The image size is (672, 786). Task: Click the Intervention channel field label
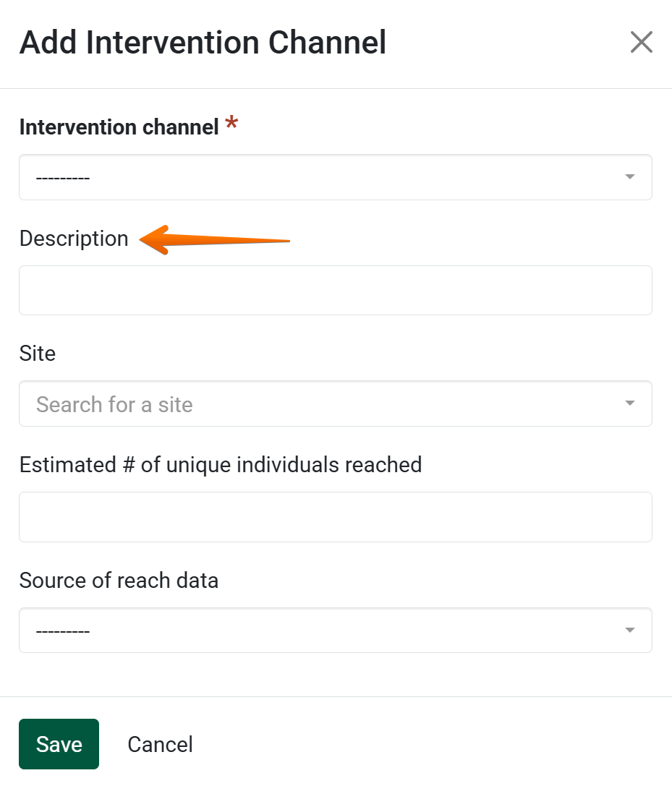click(x=119, y=127)
